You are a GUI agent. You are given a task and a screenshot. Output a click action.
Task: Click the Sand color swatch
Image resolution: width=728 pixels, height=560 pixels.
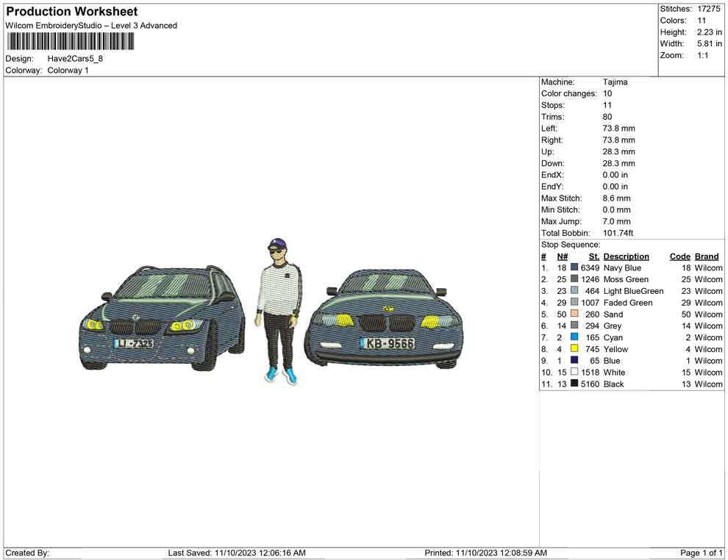572,315
